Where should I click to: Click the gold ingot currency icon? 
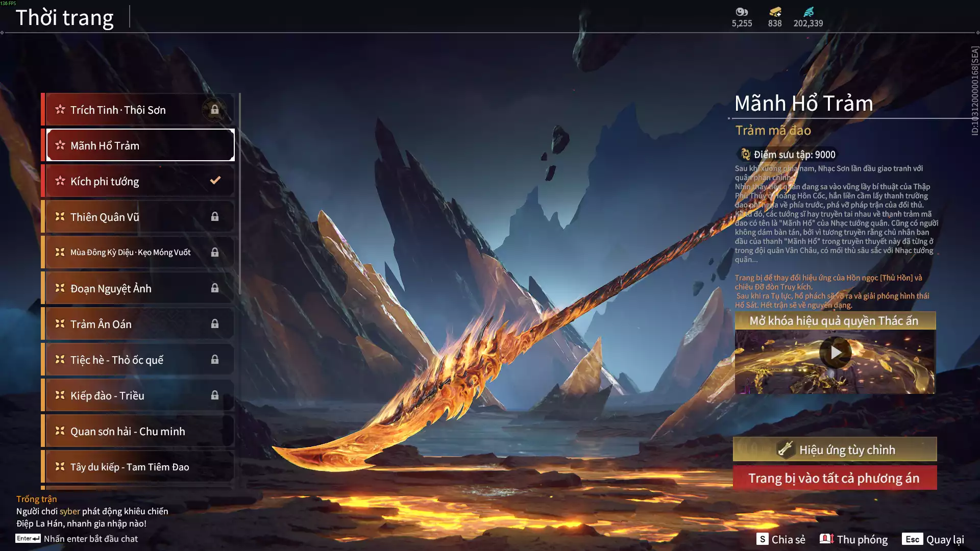pos(775,12)
